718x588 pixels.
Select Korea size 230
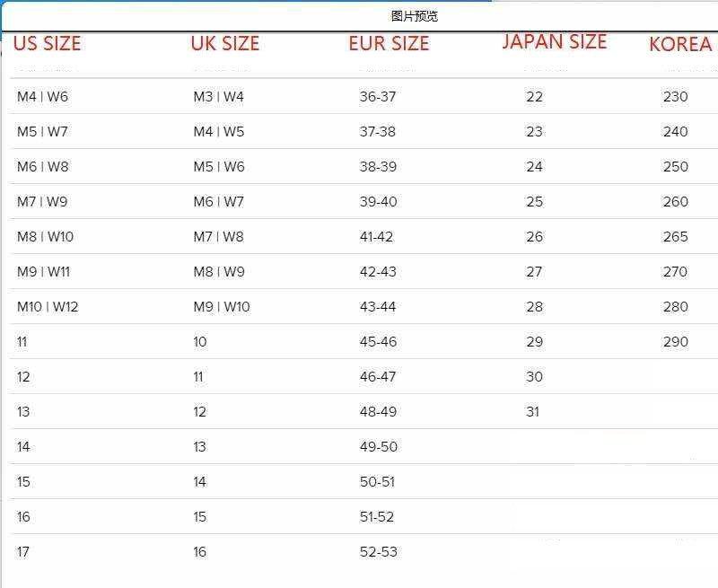(675, 97)
